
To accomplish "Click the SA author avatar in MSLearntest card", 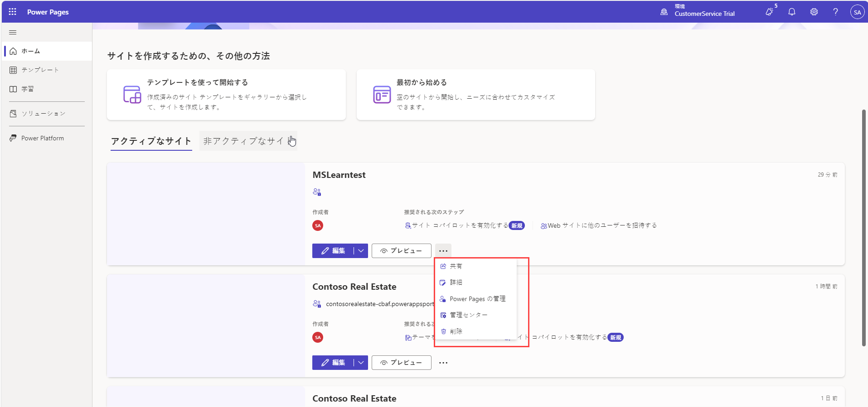I will (x=318, y=225).
